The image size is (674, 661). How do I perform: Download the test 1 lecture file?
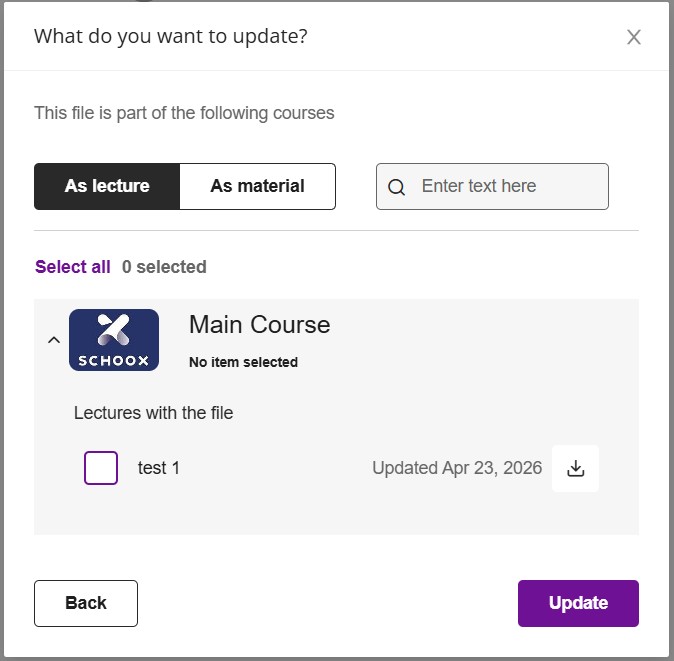click(x=575, y=468)
